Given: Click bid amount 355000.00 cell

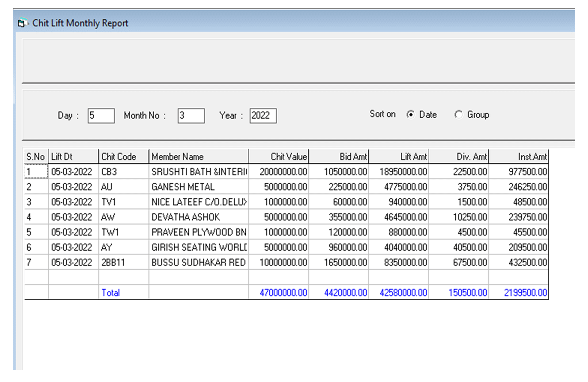Looking at the screenshot, I should [x=339, y=217].
